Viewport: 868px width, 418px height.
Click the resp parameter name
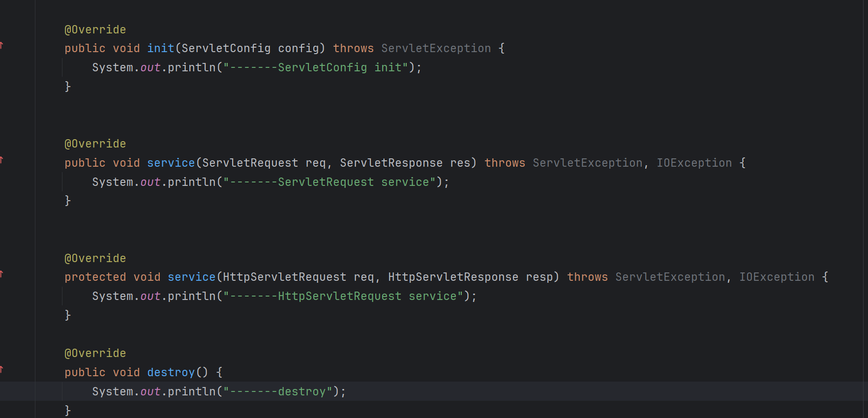pos(539,277)
